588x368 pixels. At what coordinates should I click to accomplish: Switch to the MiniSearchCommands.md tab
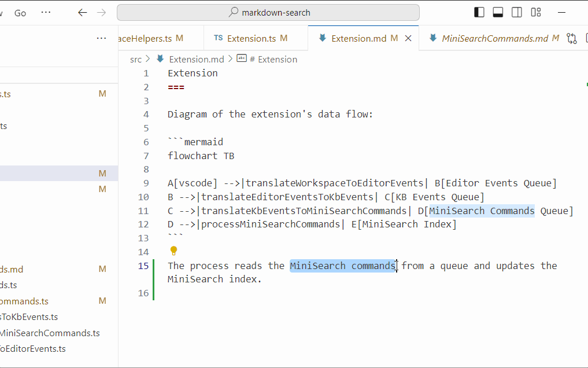[x=494, y=39]
